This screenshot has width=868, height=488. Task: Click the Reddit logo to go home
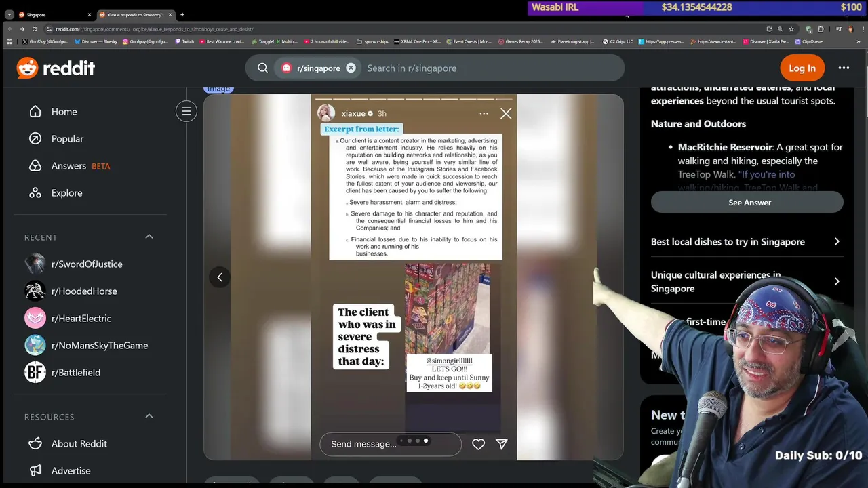tap(56, 68)
